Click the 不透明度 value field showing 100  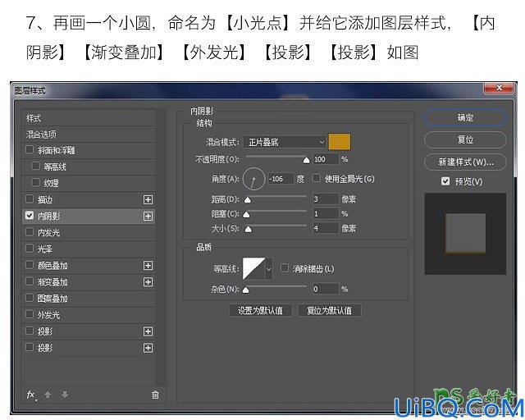click(326, 159)
